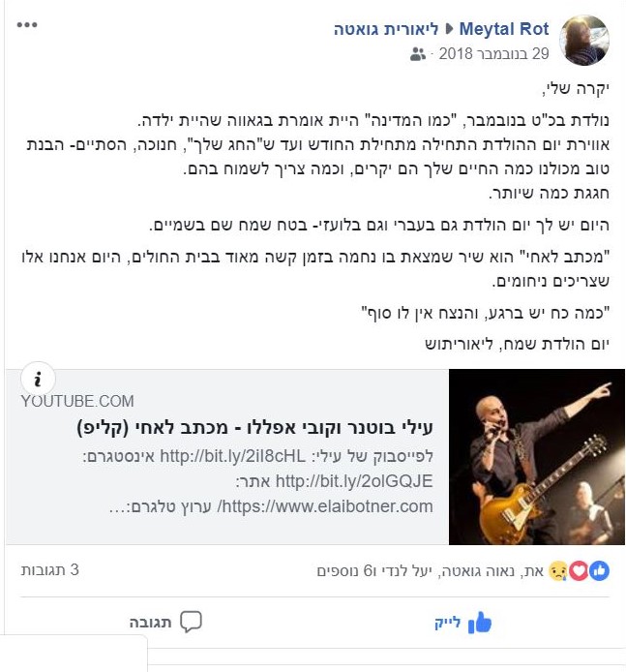Click the YOUTUBE.COM source label

click(x=77, y=401)
